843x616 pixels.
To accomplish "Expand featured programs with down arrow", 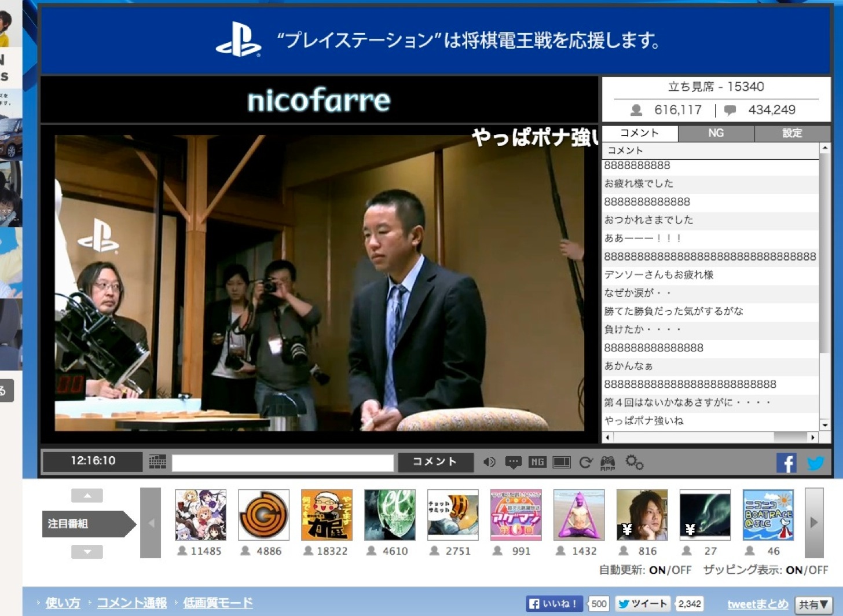I will 87,552.
